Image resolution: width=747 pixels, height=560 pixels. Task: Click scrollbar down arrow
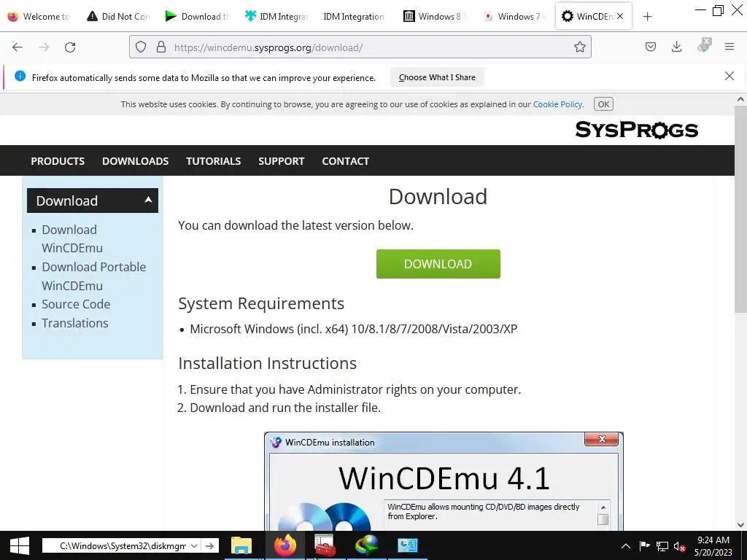740,525
